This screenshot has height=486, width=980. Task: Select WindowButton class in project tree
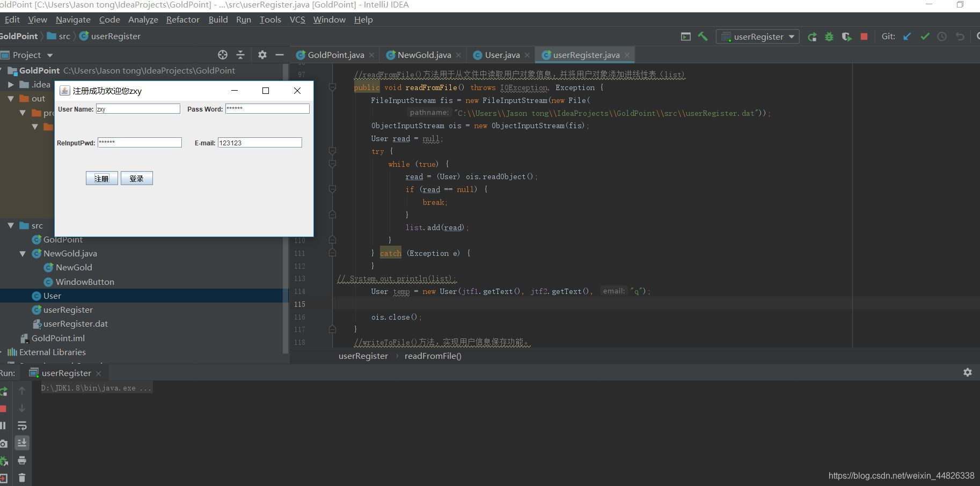[x=85, y=282]
